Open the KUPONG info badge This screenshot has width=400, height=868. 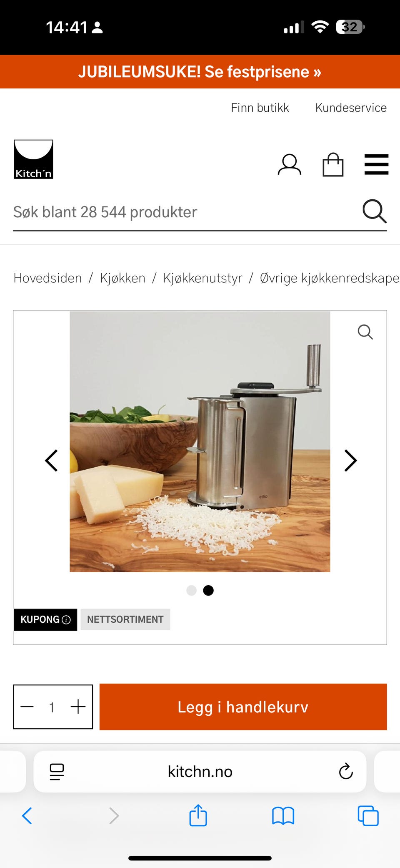[45, 619]
